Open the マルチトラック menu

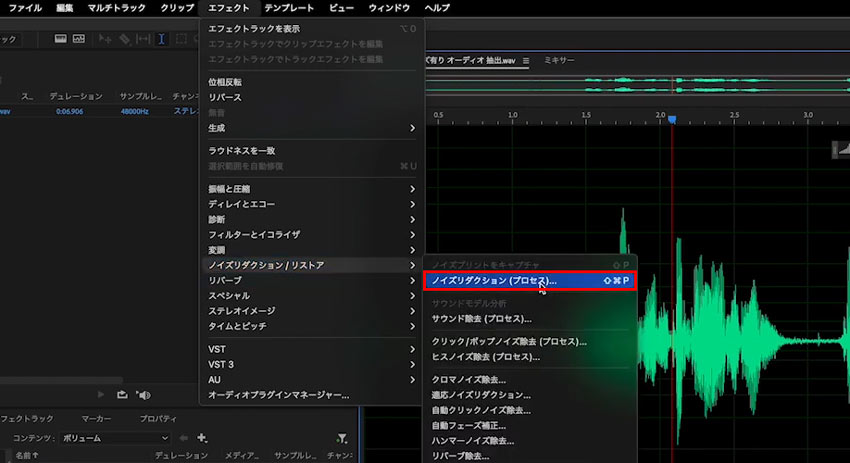[117, 8]
